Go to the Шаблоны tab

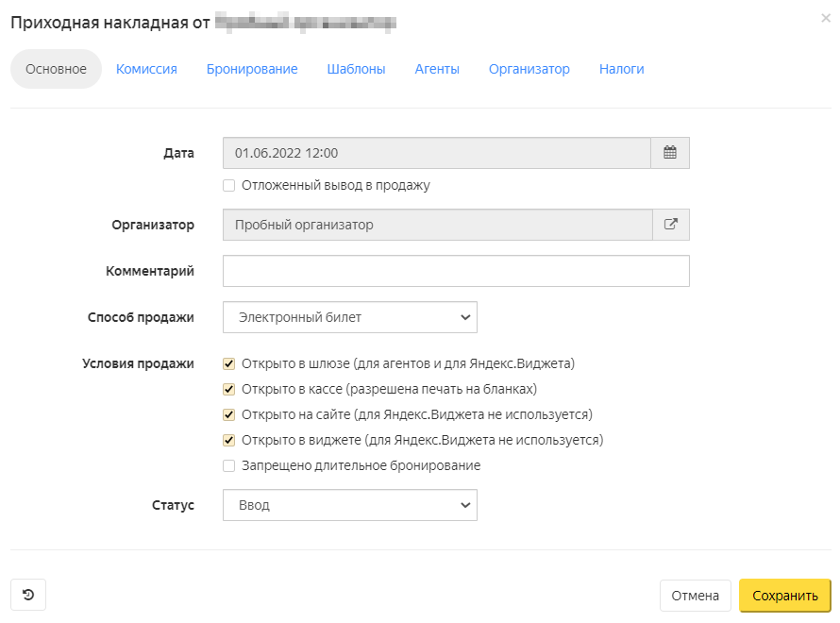pos(356,69)
